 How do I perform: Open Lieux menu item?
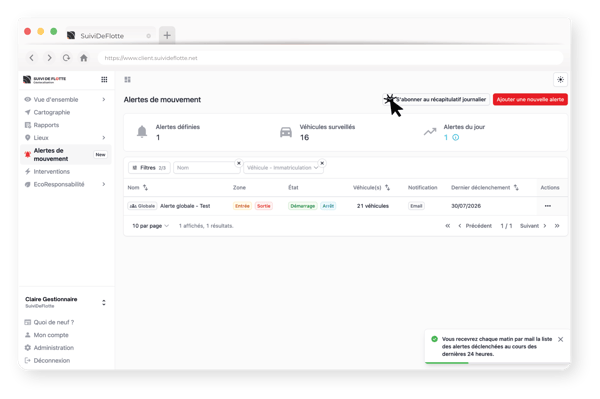(41, 138)
